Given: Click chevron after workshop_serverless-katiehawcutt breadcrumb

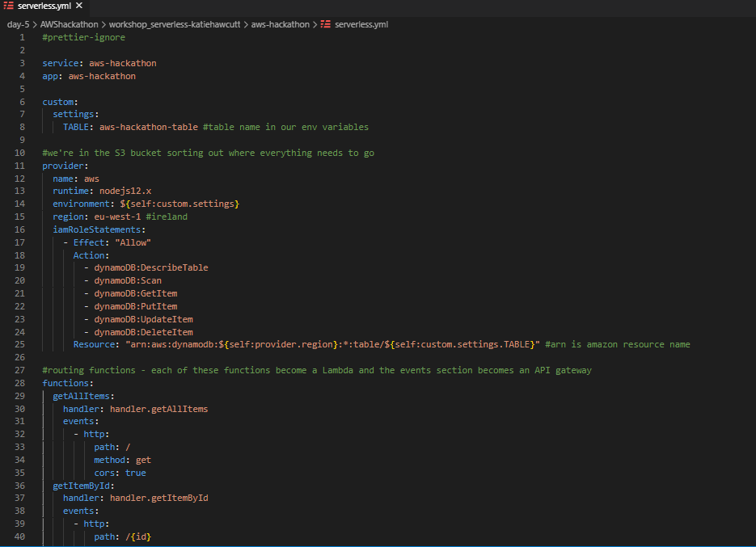Looking at the screenshot, I should (246, 24).
